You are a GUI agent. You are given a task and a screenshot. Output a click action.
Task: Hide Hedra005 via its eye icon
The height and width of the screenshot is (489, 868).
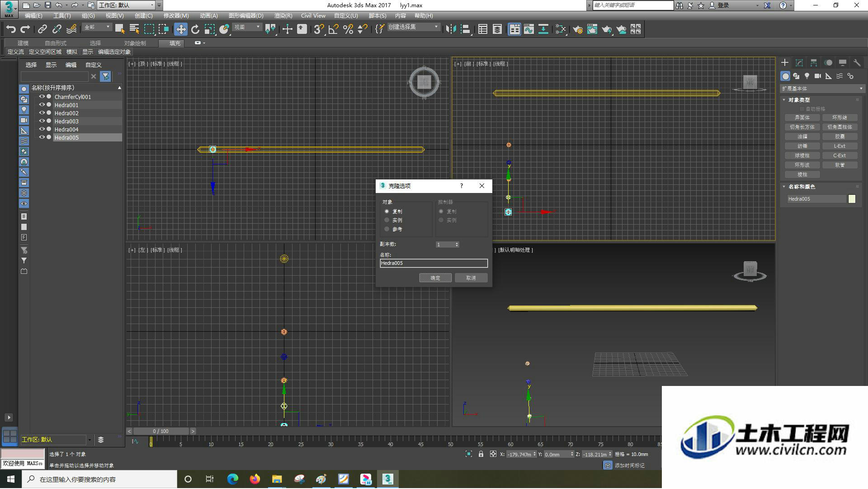coord(42,137)
